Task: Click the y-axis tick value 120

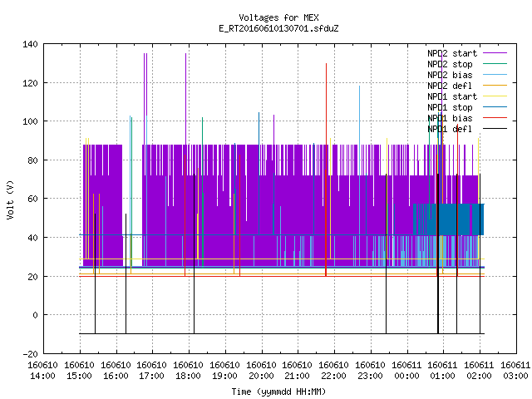Action: click(30, 83)
